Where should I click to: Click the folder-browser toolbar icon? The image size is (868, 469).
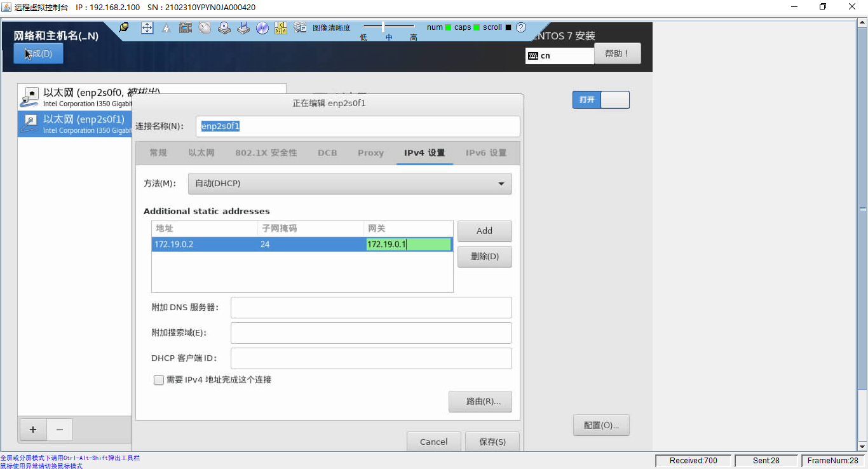coord(301,28)
